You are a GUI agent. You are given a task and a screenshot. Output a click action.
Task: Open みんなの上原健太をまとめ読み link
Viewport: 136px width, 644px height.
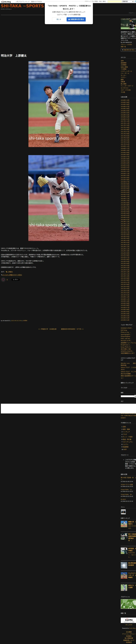coord(12,275)
